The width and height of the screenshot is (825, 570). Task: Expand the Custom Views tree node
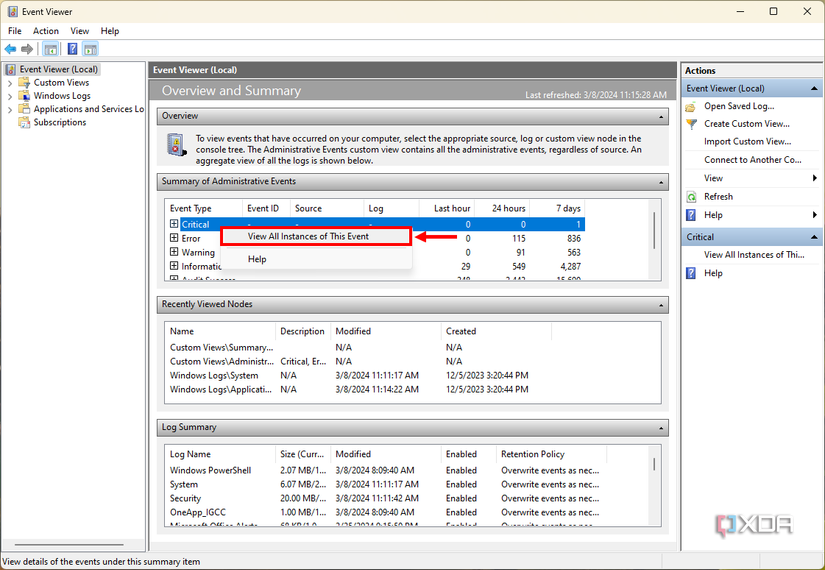10,83
